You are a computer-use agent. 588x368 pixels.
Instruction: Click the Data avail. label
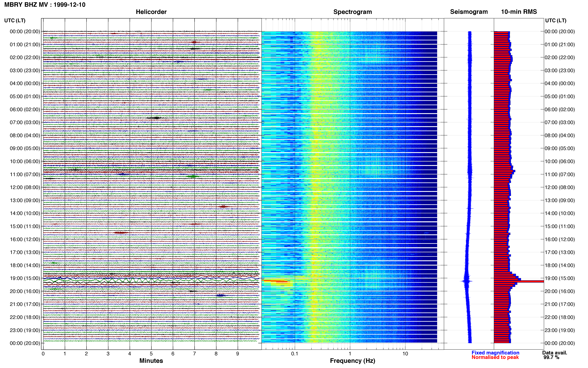pos(555,353)
